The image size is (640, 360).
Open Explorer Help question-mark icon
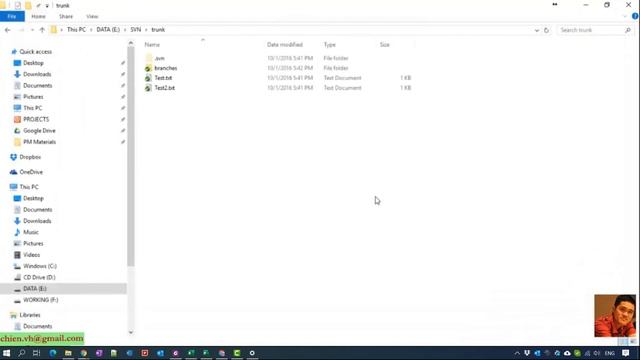coord(635,16)
